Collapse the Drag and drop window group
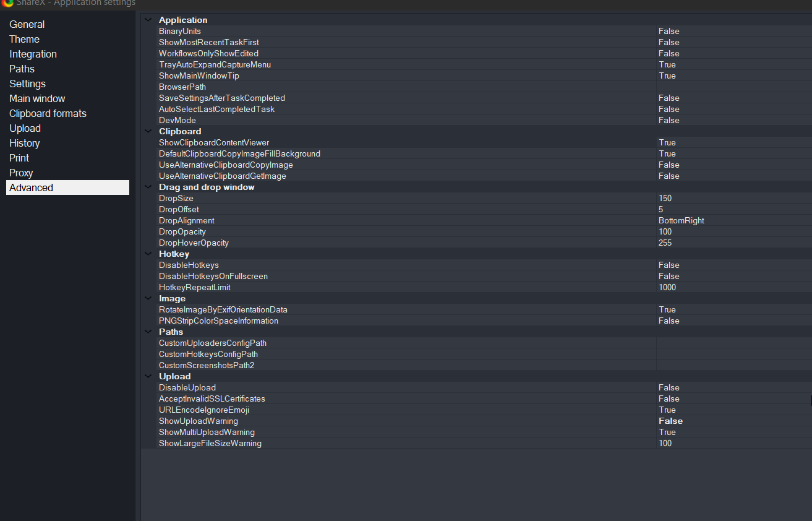The image size is (812, 521). [x=148, y=187]
